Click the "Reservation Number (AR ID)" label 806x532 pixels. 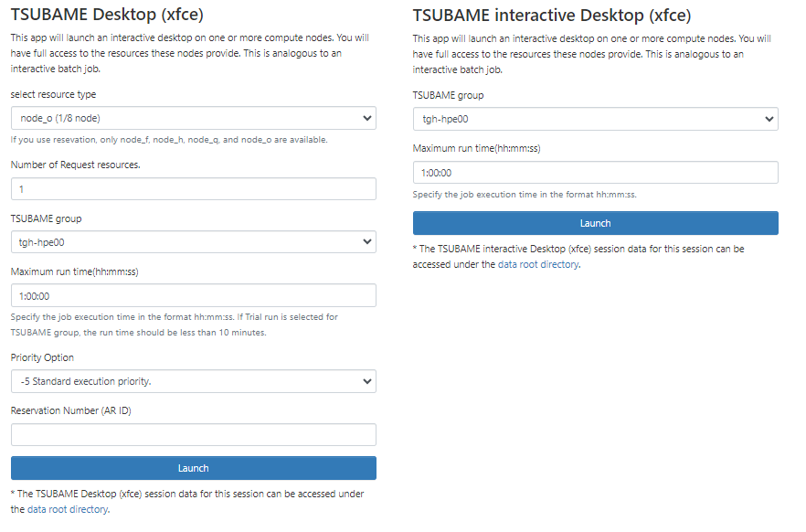[x=71, y=410]
